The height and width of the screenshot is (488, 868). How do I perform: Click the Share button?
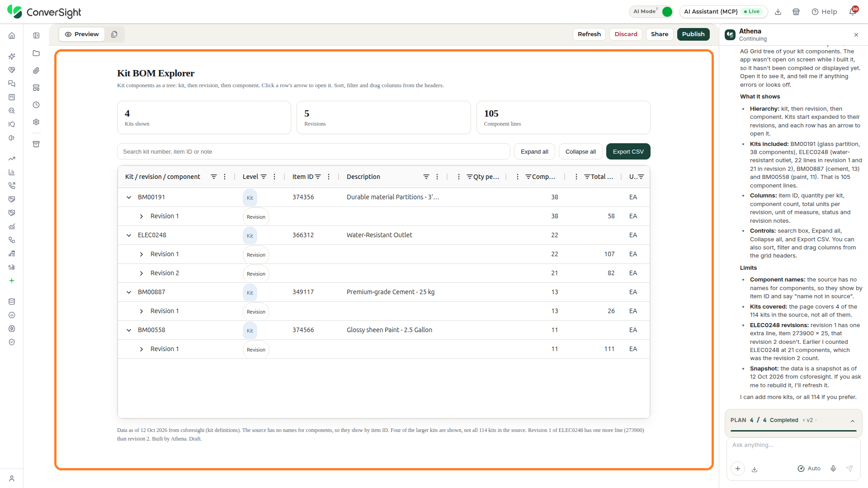(660, 34)
